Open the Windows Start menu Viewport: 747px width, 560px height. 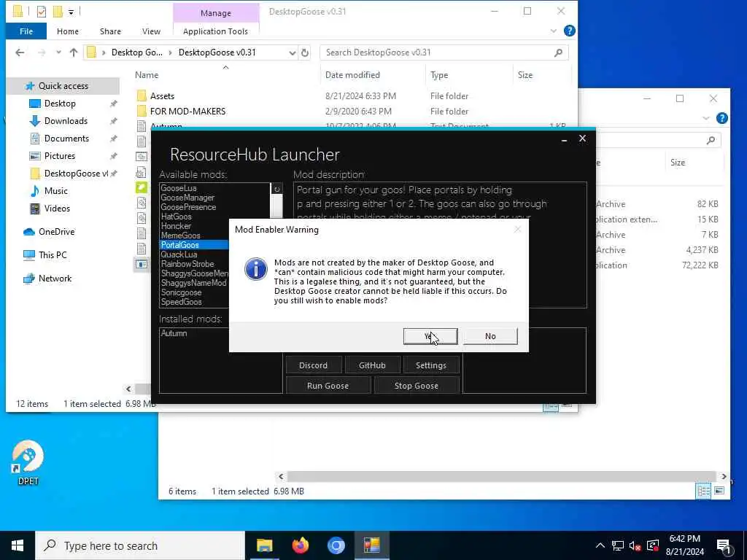click(x=18, y=545)
